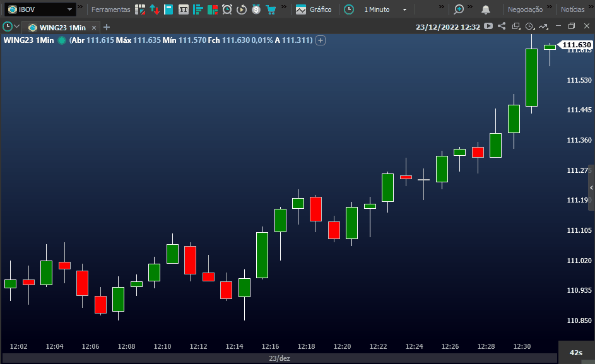This screenshot has width=595, height=364.
Task: Open the alarm clock alerts icon
Action: coord(227,9)
